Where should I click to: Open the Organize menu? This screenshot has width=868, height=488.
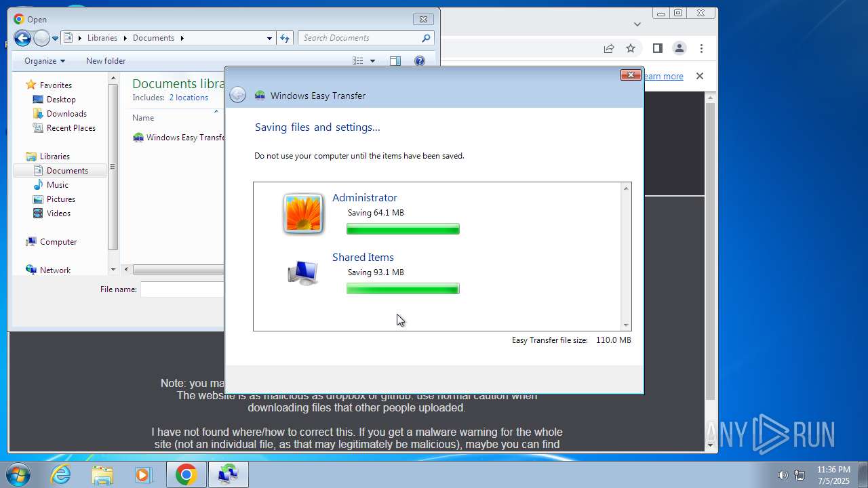tap(45, 61)
